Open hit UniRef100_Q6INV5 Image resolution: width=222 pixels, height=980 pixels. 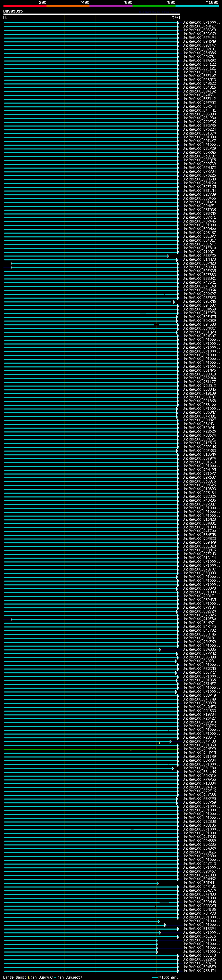point(199,370)
